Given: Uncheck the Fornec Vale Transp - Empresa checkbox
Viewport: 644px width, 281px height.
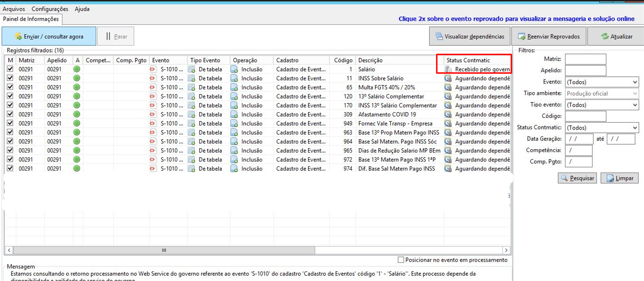Looking at the screenshot, I should click(10, 123).
